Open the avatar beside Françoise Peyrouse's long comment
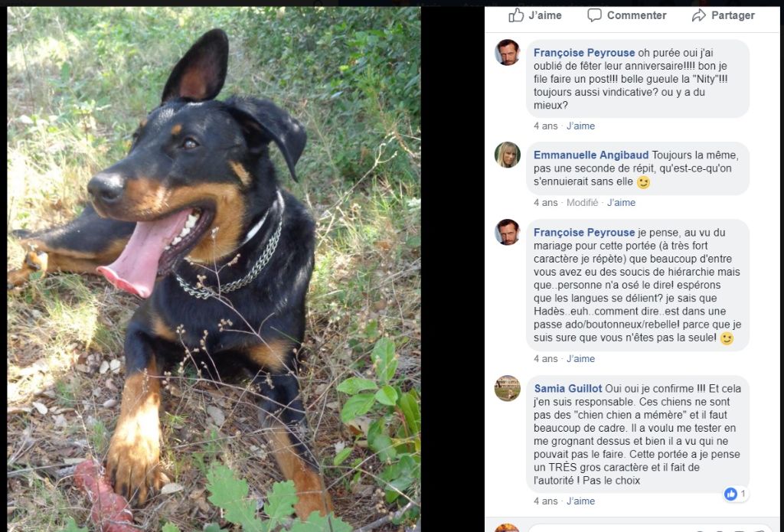This screenshot has width=784, height=532. point(508,232)
